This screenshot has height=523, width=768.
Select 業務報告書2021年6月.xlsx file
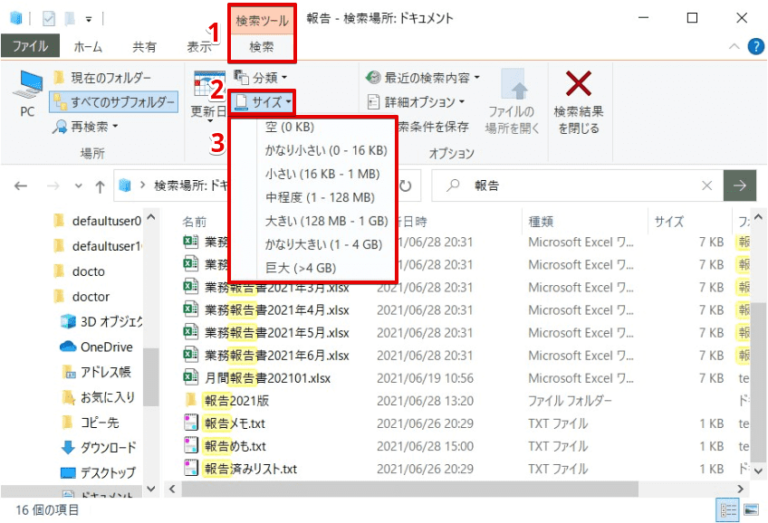[x=266, y=356]
